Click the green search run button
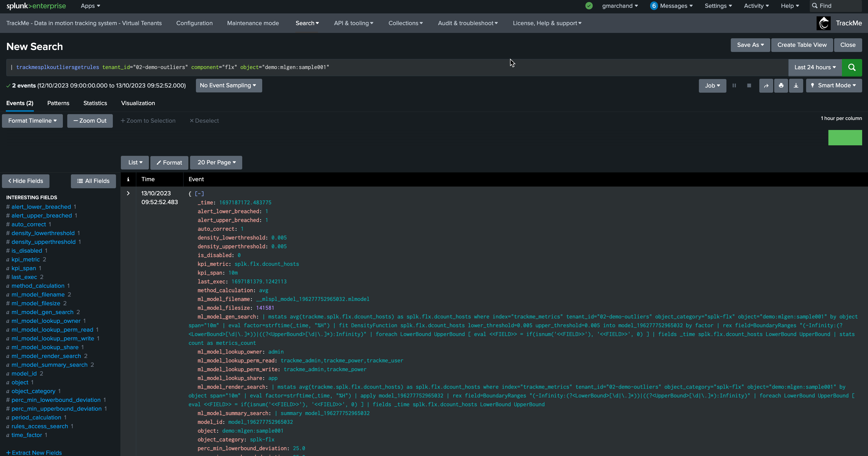This screenshot has width=868, height=456. [851, 67]
